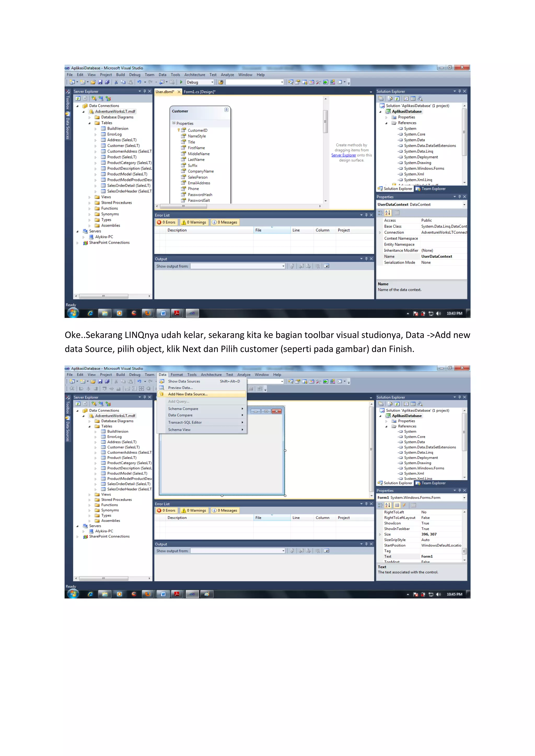
Task: Click vertical scrollbar of upper designer pane
Action: click(x=325, y=121)
